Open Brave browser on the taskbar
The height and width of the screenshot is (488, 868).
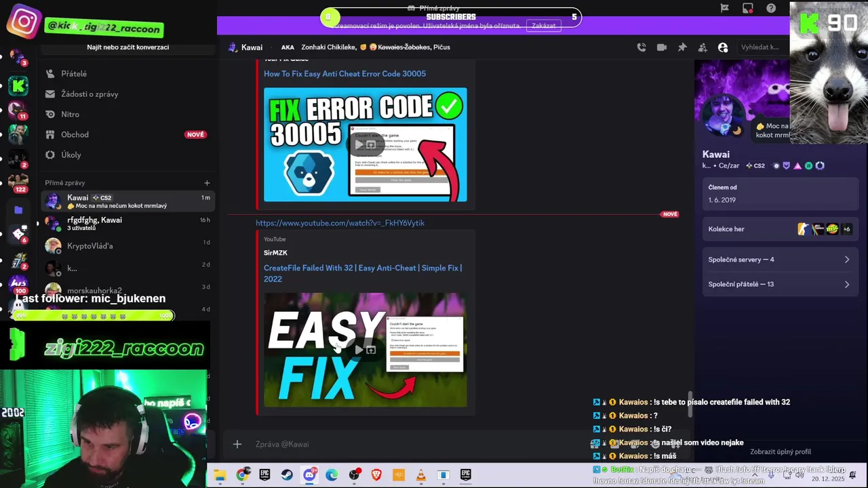click(x=376, y=475)
